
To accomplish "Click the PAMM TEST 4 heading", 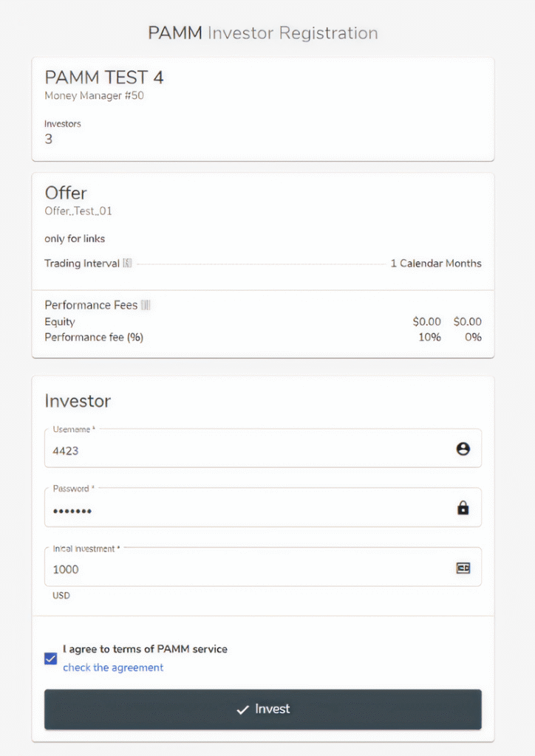I will click(x=104, y=78).
